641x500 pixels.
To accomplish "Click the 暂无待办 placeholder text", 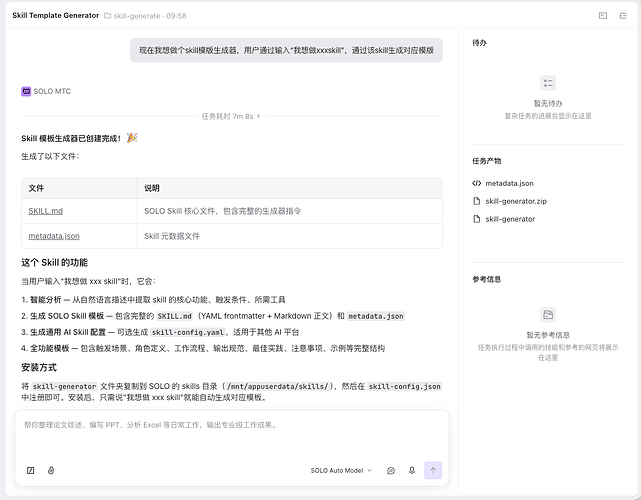I will pyautogui.click(x=548, y=103).
